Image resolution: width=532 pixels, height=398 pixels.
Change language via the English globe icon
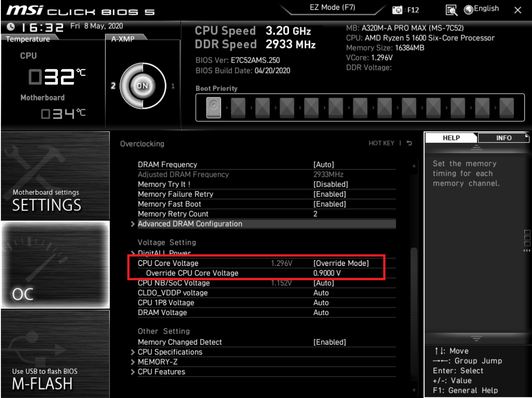pos(481,9)
